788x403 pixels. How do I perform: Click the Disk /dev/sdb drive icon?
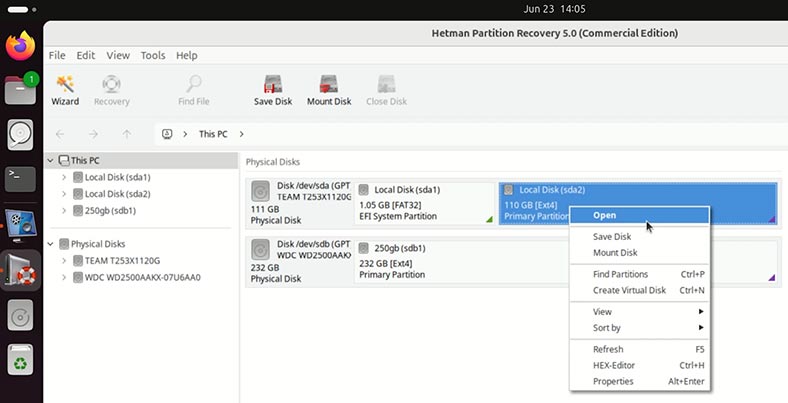point(260,250)
